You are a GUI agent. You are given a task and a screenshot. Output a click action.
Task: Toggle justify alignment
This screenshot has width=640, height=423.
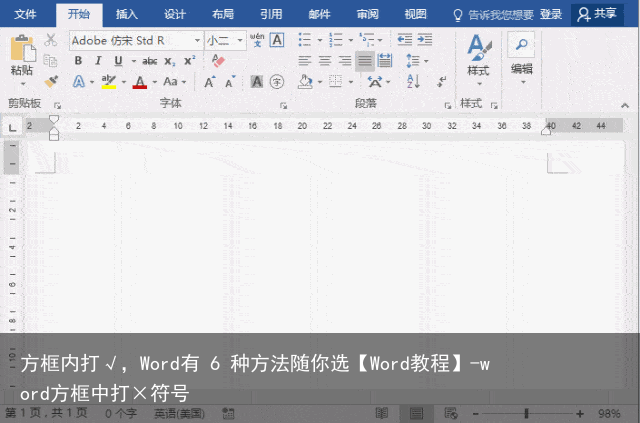point(365,61)
